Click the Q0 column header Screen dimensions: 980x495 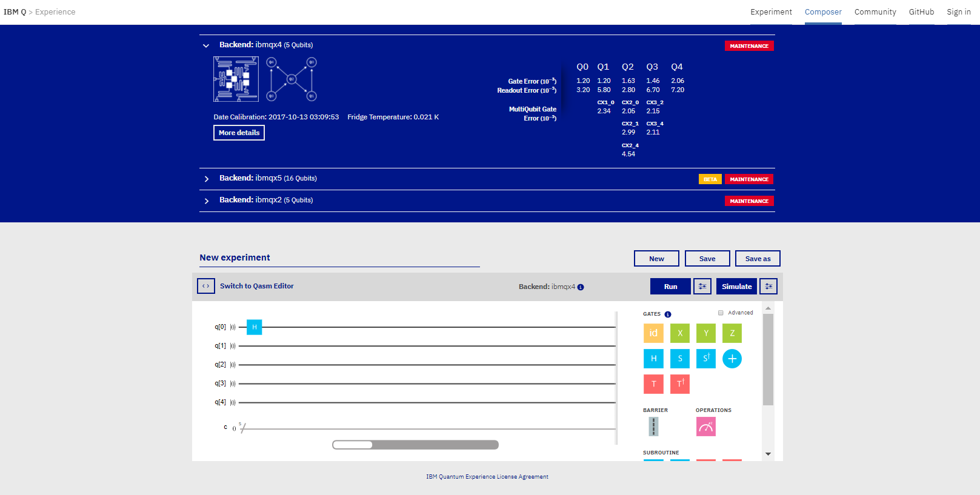582,67
